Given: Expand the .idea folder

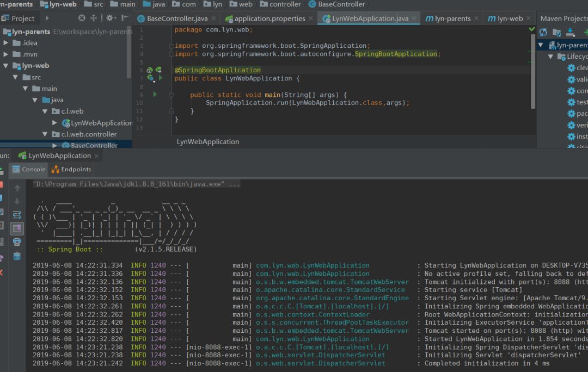Looking at the screenshot, I should tap(6, 43).
